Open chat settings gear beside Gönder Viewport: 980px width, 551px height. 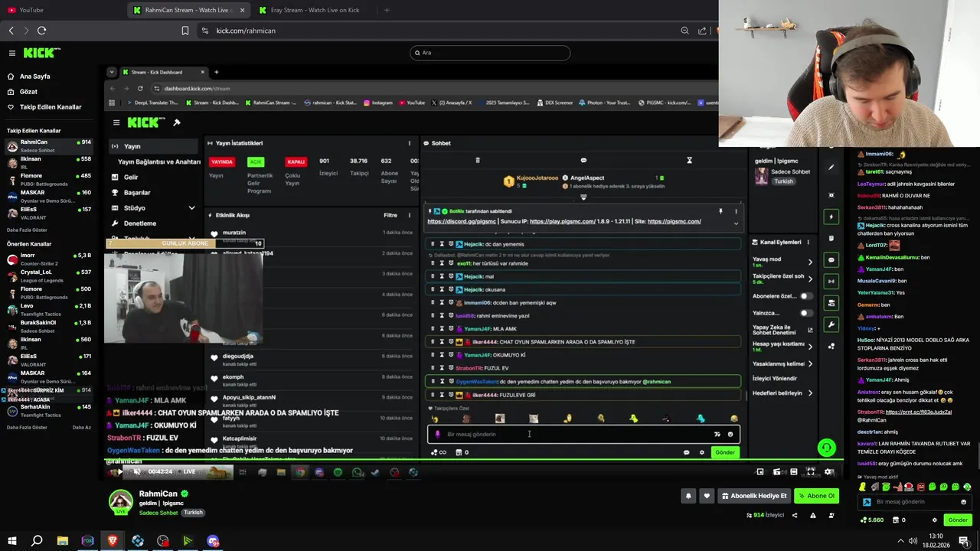pos(934,520)
